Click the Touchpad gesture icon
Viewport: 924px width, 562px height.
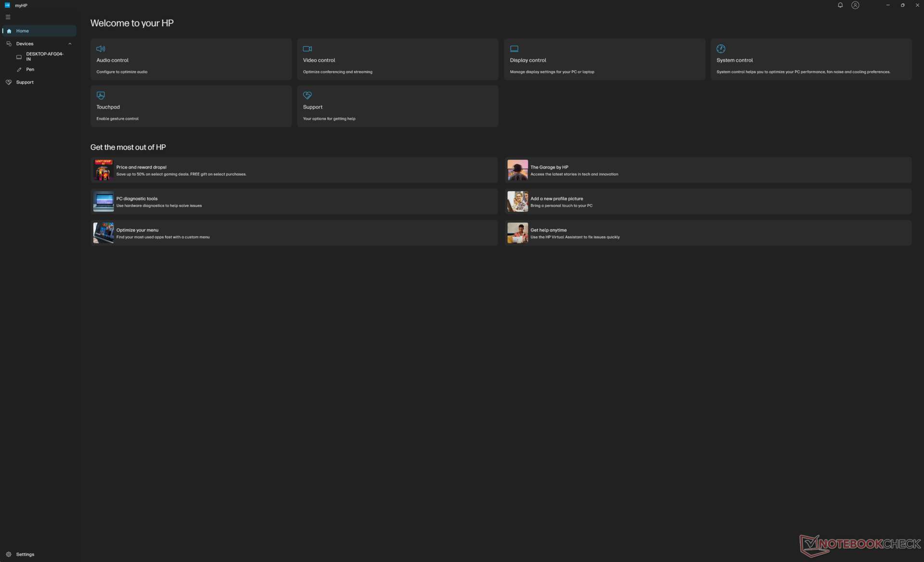click(101, 95)
